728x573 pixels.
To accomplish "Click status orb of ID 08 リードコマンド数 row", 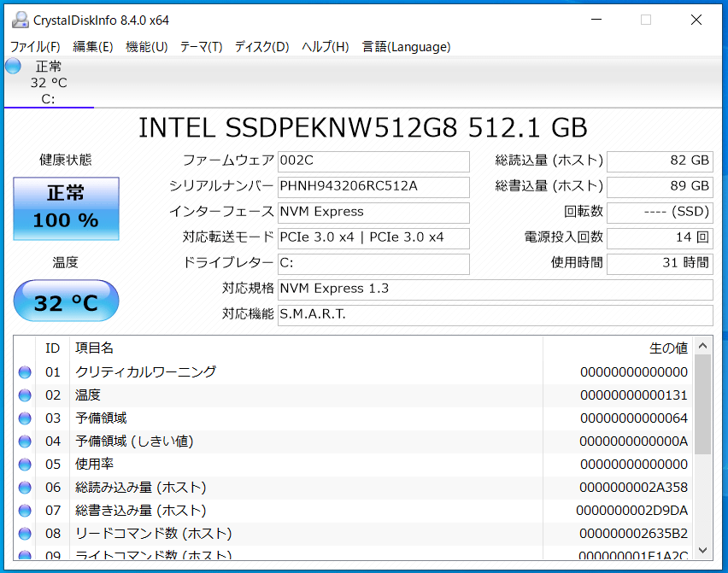I will point(25,534).
